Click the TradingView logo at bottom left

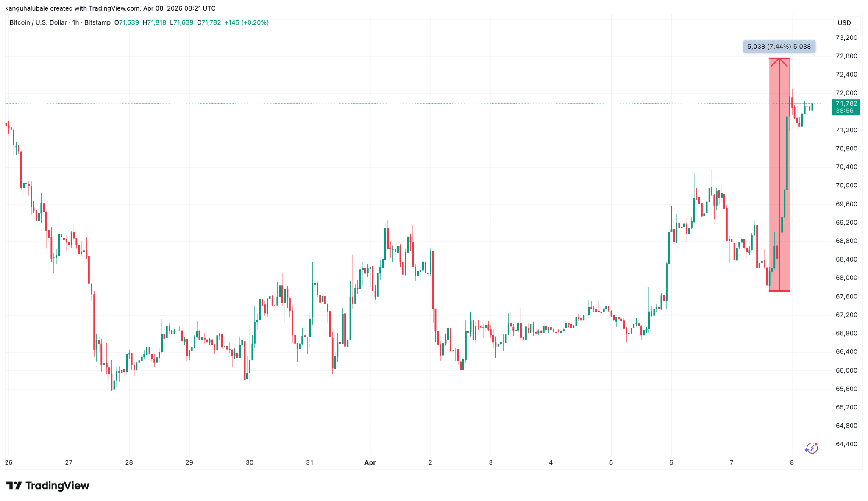click(47, 485)
